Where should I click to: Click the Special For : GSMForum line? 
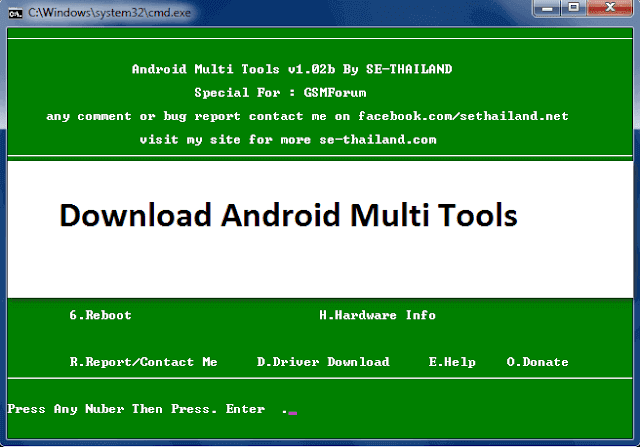click(280, 93)
